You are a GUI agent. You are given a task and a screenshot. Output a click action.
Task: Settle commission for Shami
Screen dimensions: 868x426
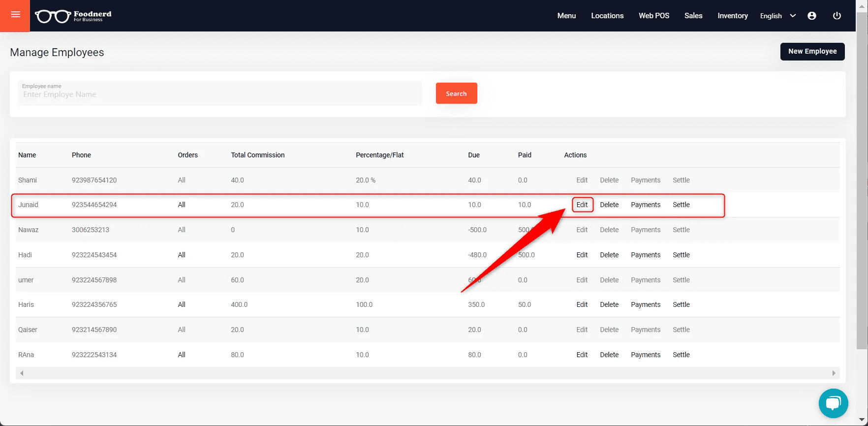point(681,180)
